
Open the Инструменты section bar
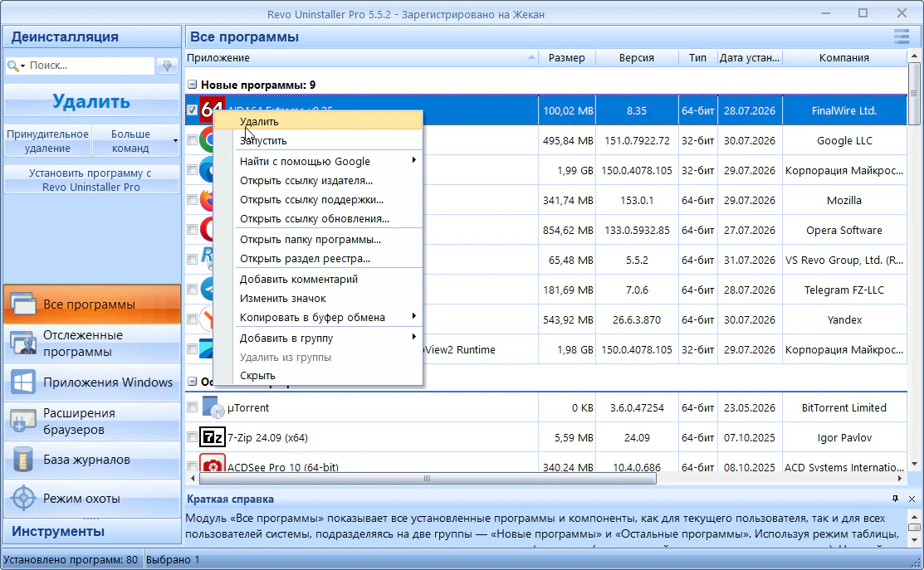[x=91, y=531]
